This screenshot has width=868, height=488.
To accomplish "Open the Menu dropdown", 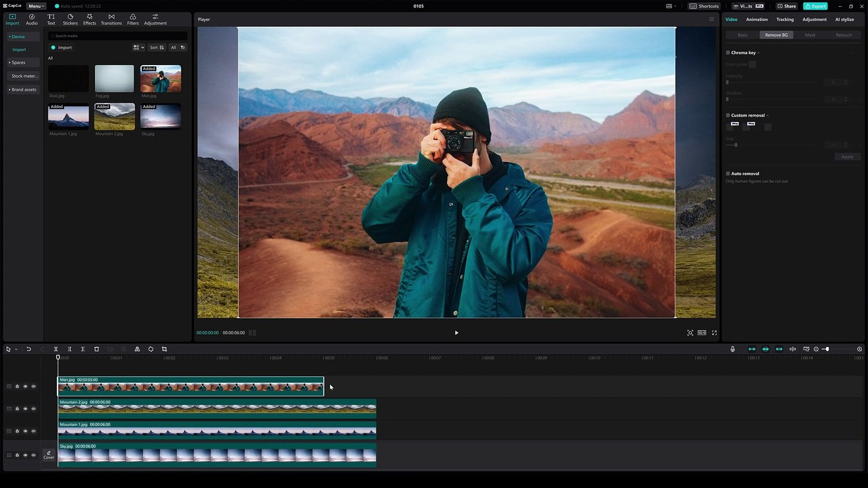I will (36, 6).
